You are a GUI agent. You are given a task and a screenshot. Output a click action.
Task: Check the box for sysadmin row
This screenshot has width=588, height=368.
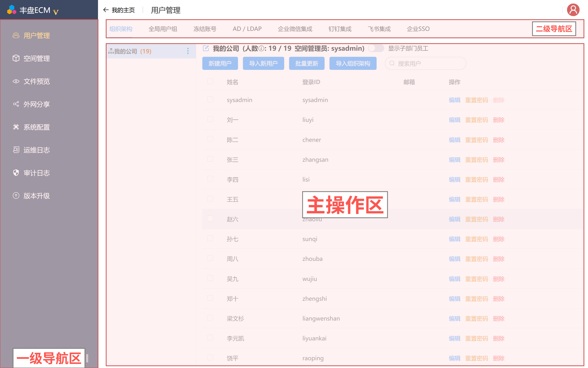210,100
